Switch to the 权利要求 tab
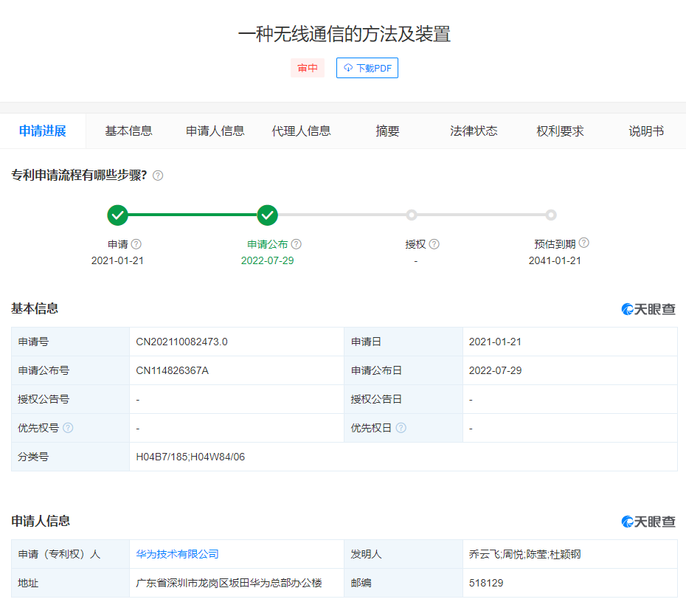This screenshot has height=616, width=686. click(560, 131)
